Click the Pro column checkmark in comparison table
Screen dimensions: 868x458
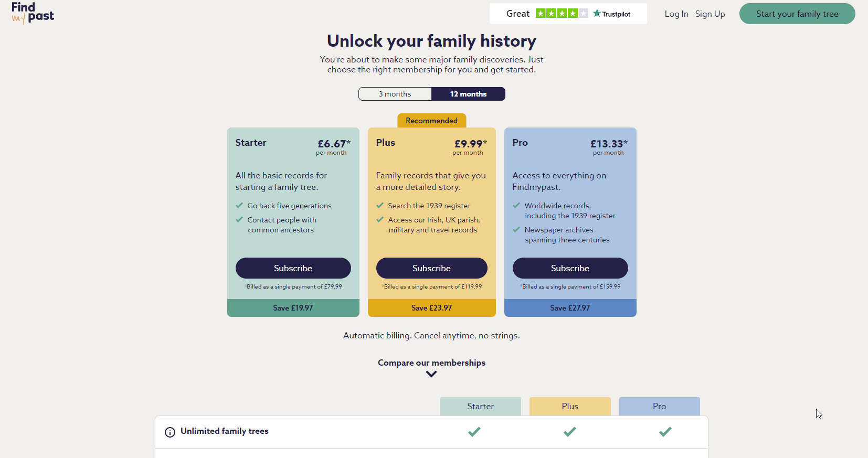(x=665, y=432)
